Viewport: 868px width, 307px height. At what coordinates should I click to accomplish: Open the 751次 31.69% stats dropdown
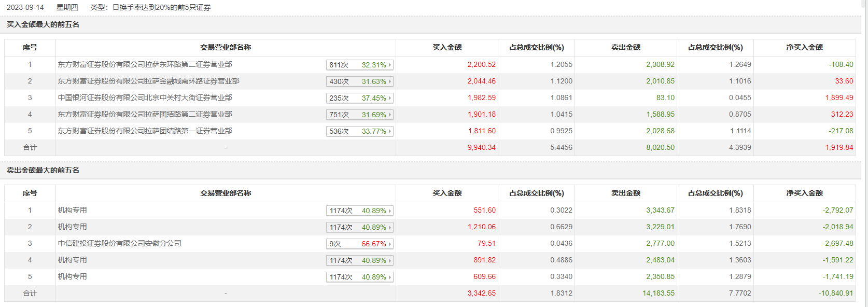coord(390,115)
